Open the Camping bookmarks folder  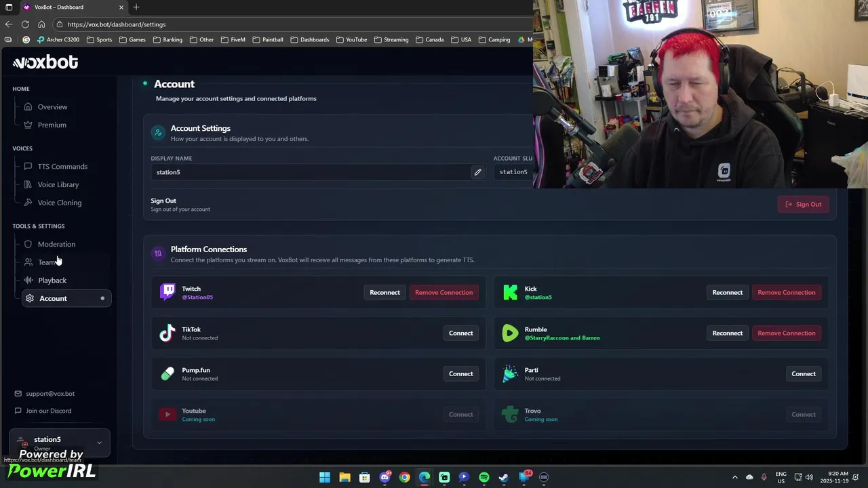[x=494, y=39]
